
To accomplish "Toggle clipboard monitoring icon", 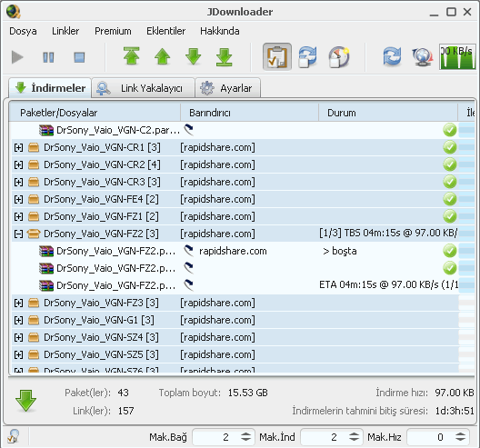I will point(277,57).
